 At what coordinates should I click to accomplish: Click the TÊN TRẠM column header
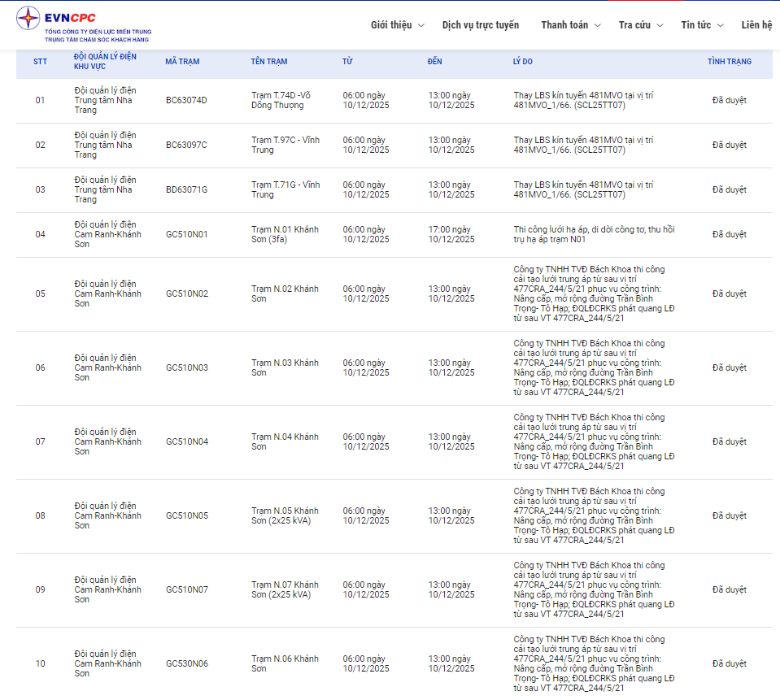(x=268, y=62)
